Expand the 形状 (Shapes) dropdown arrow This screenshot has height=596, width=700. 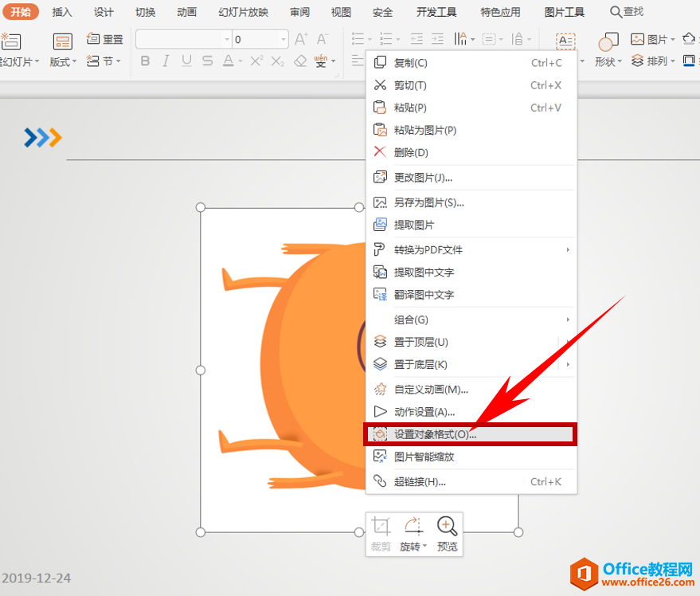[x=619, y=61]
